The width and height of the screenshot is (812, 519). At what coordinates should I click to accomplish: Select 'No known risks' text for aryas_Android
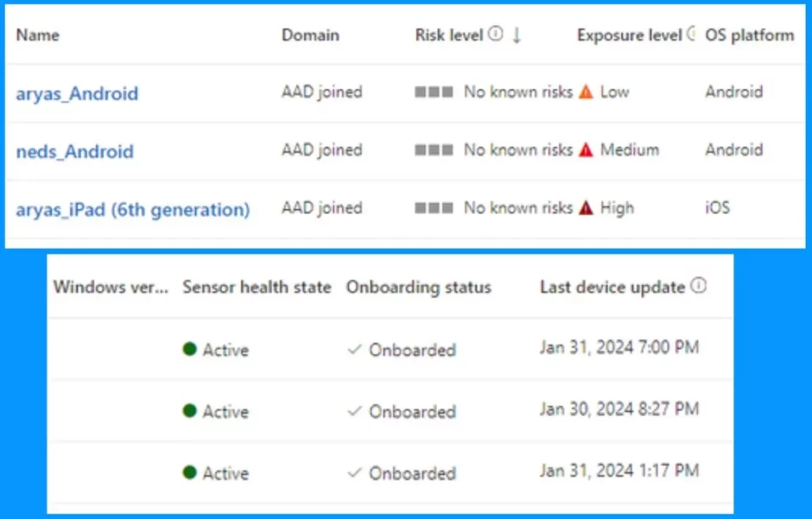click(x=518, y=92)
